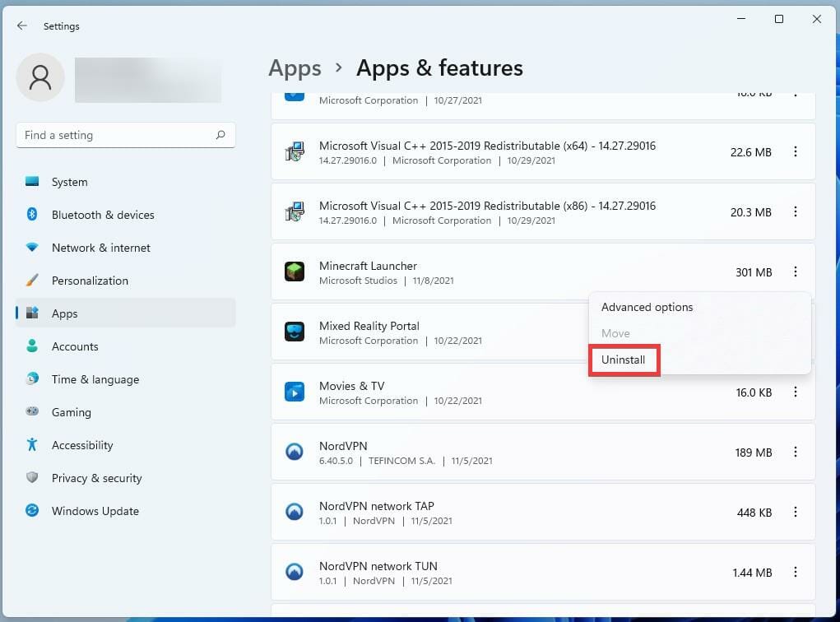Click the Accessibility figure icon
Image resolution: width=840 pixels, height=622 pixels.
[32, 444]
